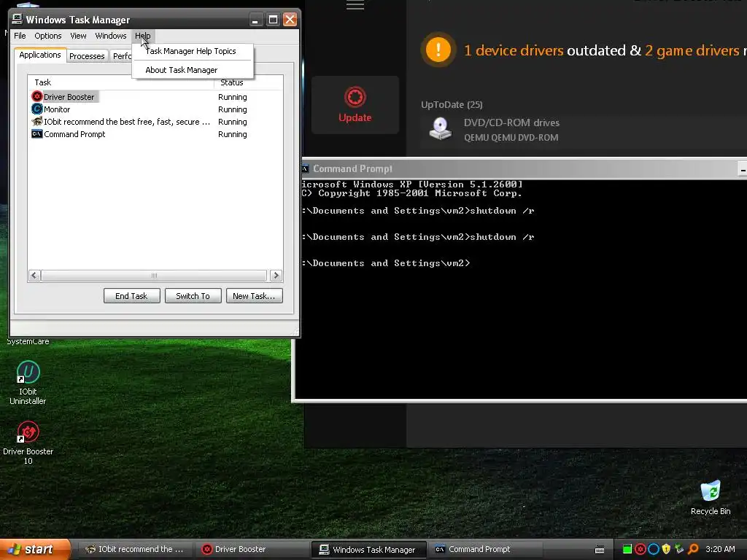The image size is (747, 560).
Task: Click the green CPU usage tray icon
Action: [x=627, y=549]
